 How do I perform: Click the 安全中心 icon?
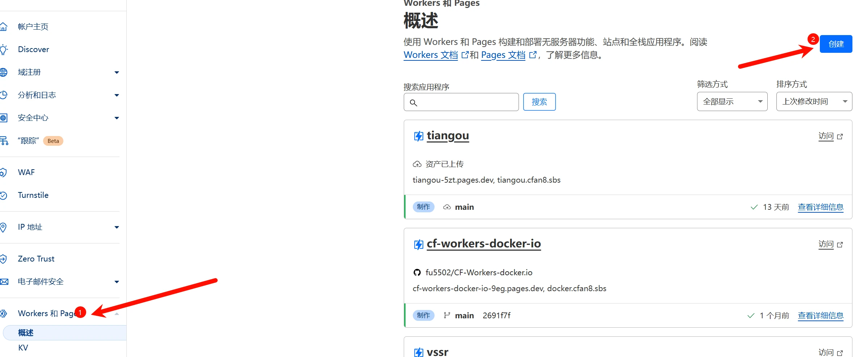[4, 118]
